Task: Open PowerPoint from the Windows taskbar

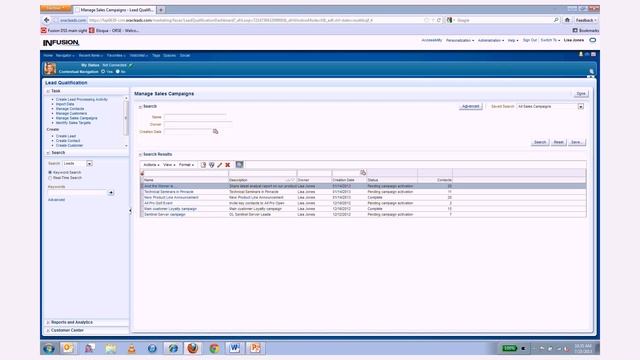Action: (256, 348)
